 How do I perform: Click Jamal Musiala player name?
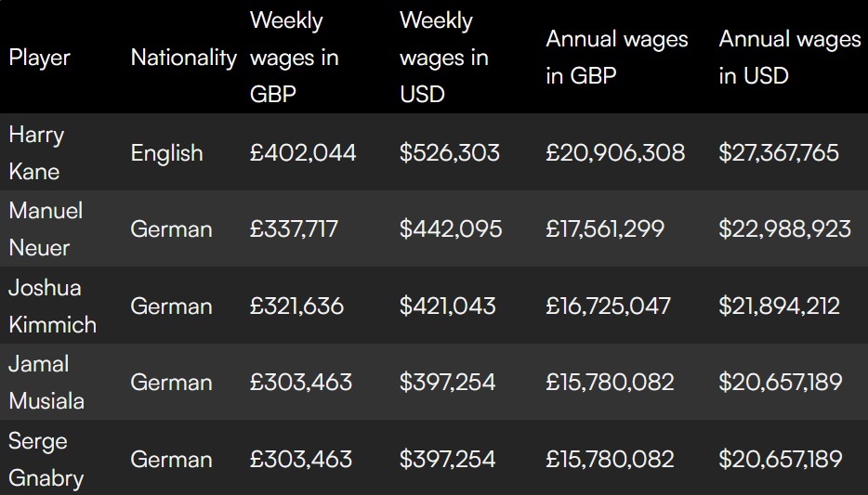46,383
